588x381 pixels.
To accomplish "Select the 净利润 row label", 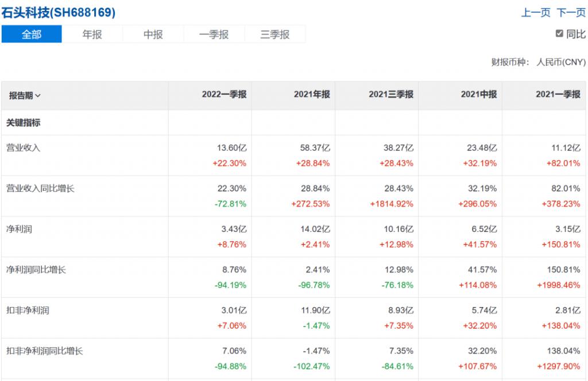I will [x=19, y=229].
